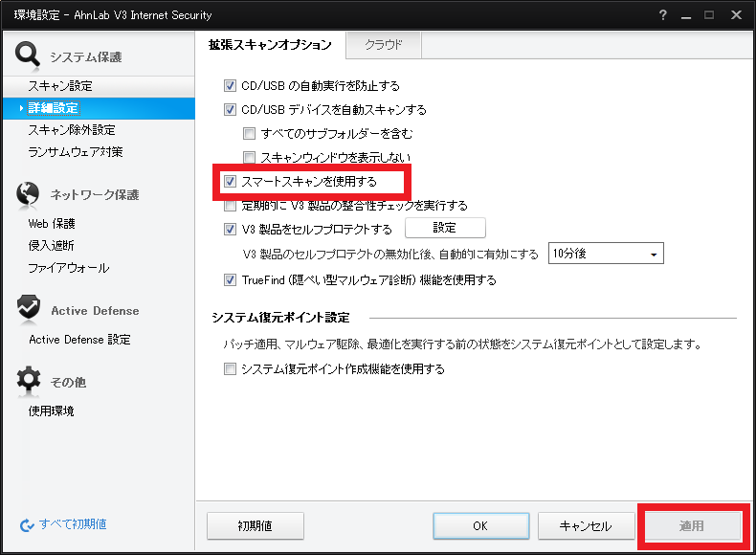Enable システム復元ポイント作成機能を使用する checkbox
The width and height of the screenshot is (756, 555).
[230, 368]
